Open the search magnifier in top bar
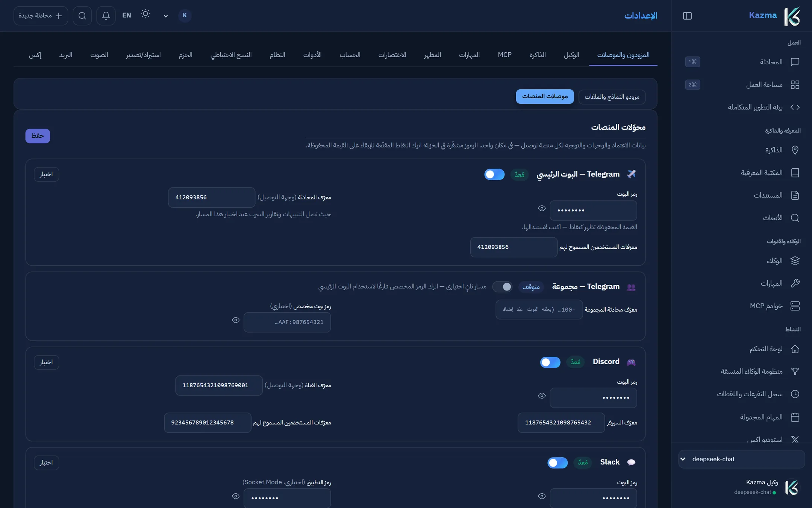 [82, 16]
